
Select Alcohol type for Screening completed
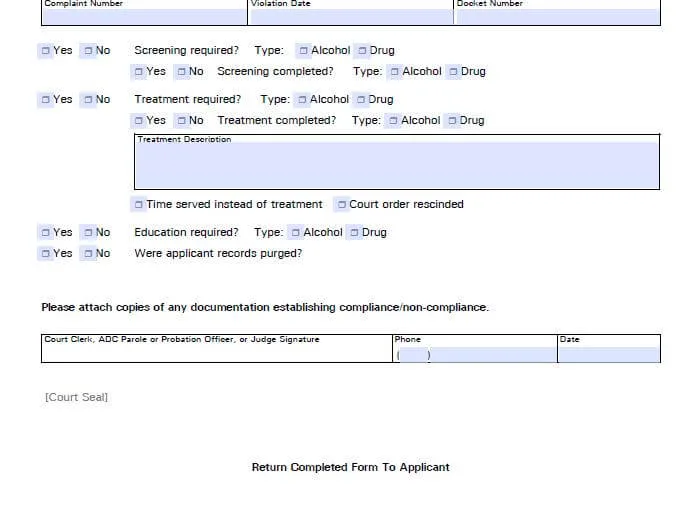pos(394,71)
